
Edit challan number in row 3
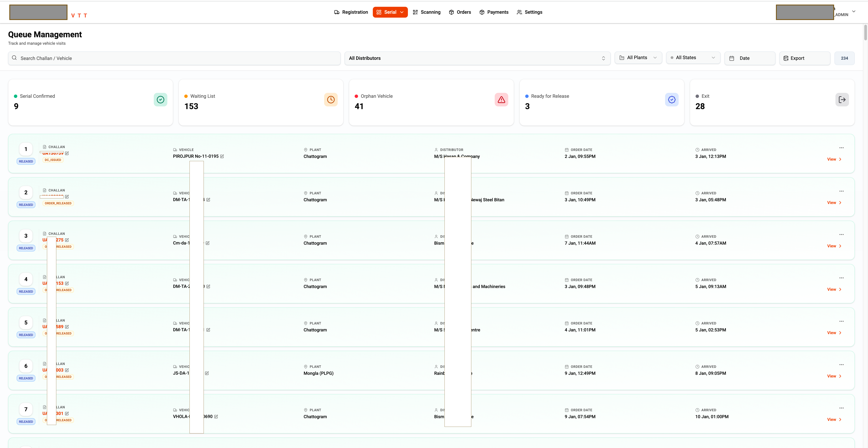click(x=67, y=240)
